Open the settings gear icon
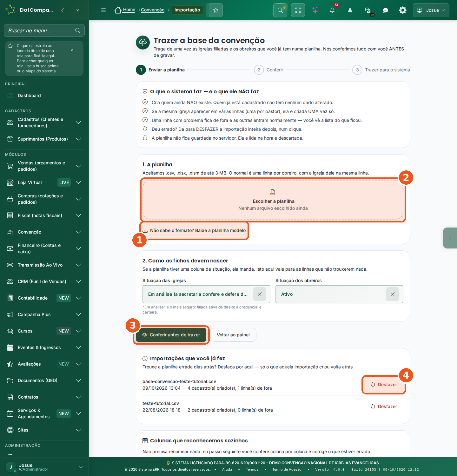The height and width of the screenshot is (476, 457). point(403,10)
